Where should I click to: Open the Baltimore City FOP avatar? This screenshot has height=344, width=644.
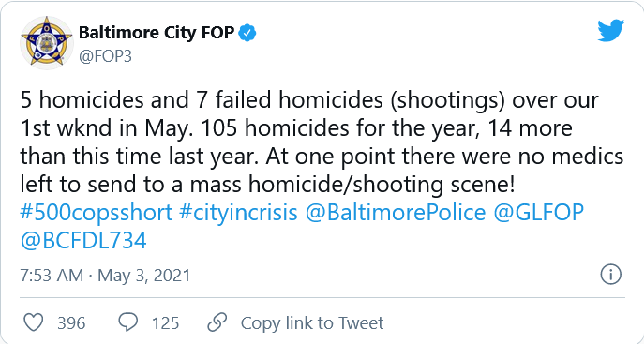pos(46,43)
